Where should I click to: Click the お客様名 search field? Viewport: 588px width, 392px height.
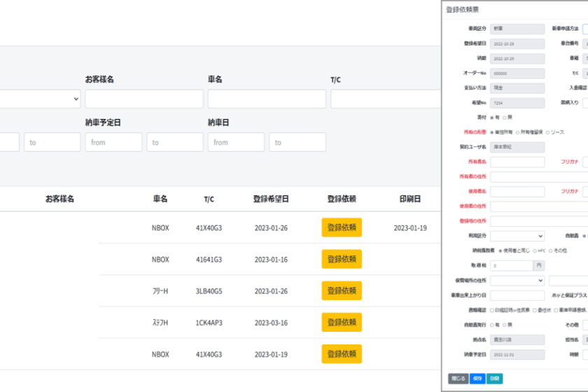(143, 99)
